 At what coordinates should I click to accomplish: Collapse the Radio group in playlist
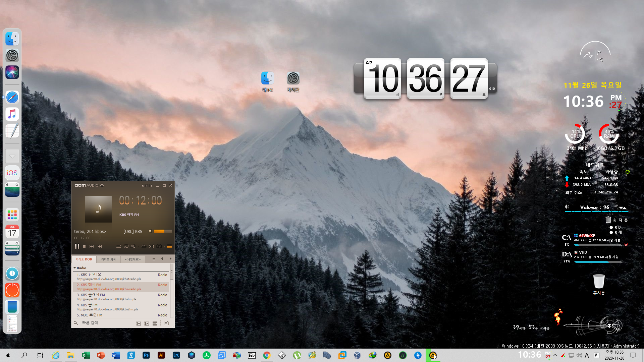click(75, 268)
